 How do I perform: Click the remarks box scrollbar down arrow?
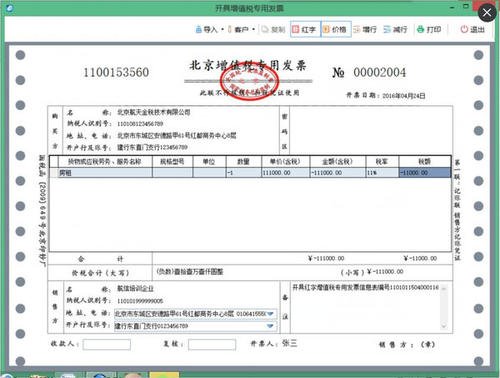(444, 326)
